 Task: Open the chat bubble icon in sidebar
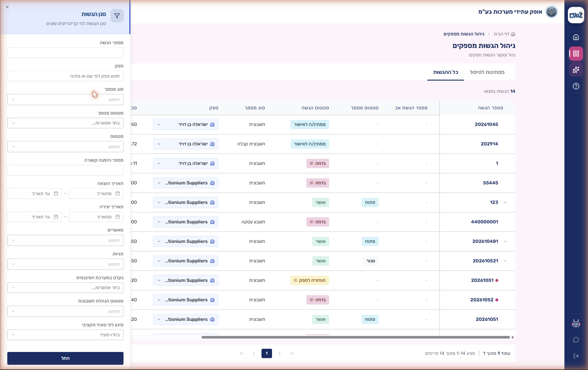click(x=576, y=340)
